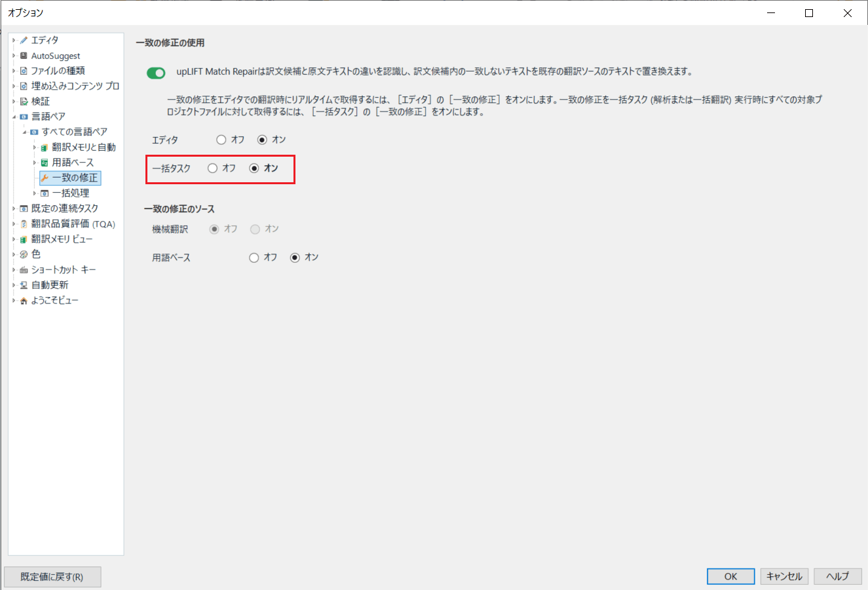Click the house icon for ようこそビュー

click(24, 301)
